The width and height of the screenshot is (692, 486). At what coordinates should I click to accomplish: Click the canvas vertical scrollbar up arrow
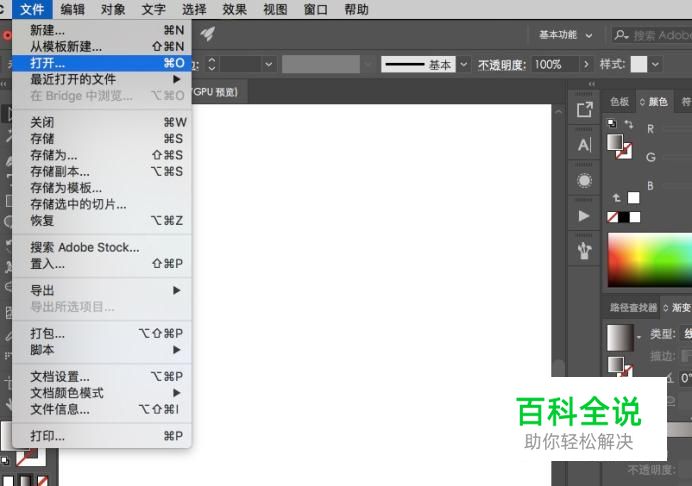point(559,112)
